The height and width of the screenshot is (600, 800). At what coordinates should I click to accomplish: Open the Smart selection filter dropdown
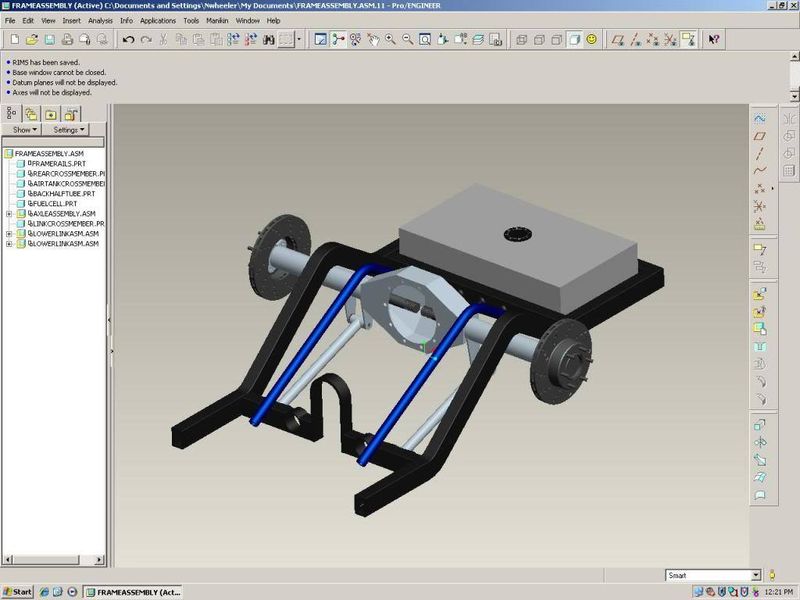(755, 575)
